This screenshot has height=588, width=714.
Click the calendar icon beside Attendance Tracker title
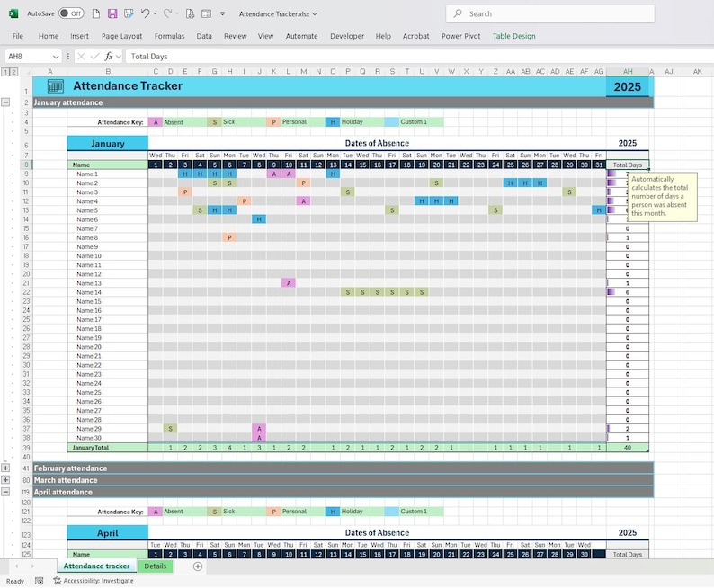tap(56, 86)
